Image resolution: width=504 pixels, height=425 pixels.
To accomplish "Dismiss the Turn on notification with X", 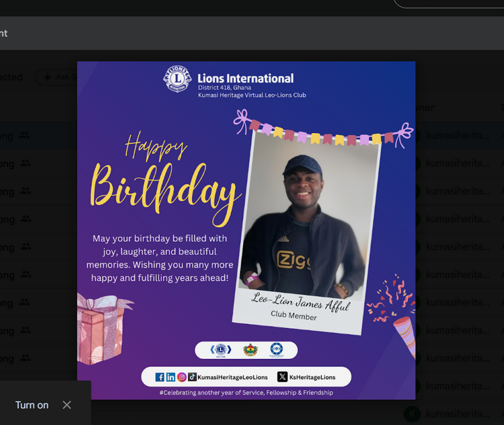I will pyautogui.click(x=67, y=405).
